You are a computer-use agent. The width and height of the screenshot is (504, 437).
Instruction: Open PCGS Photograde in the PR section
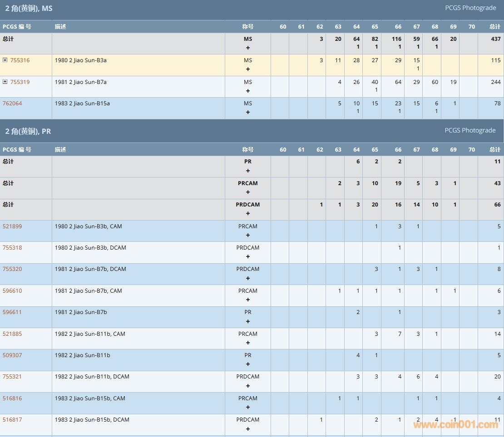tap(469, 130)
